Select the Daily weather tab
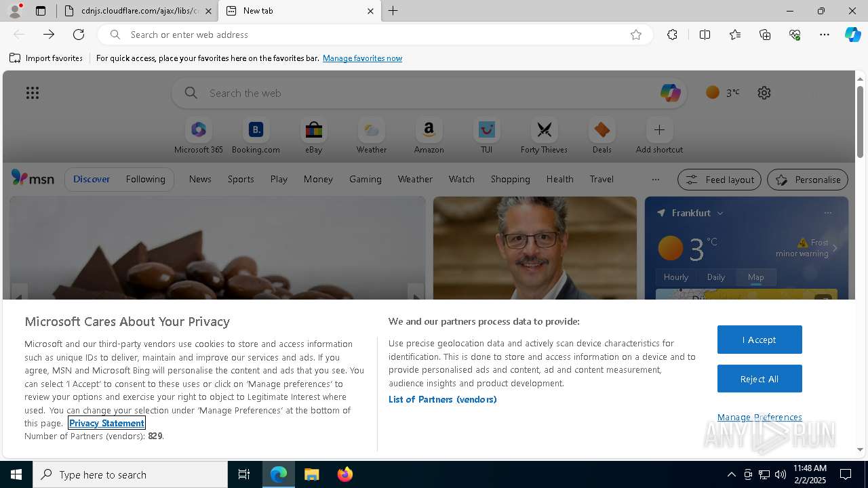The height and width of the screenshot is (488, 868). point(716,277)
